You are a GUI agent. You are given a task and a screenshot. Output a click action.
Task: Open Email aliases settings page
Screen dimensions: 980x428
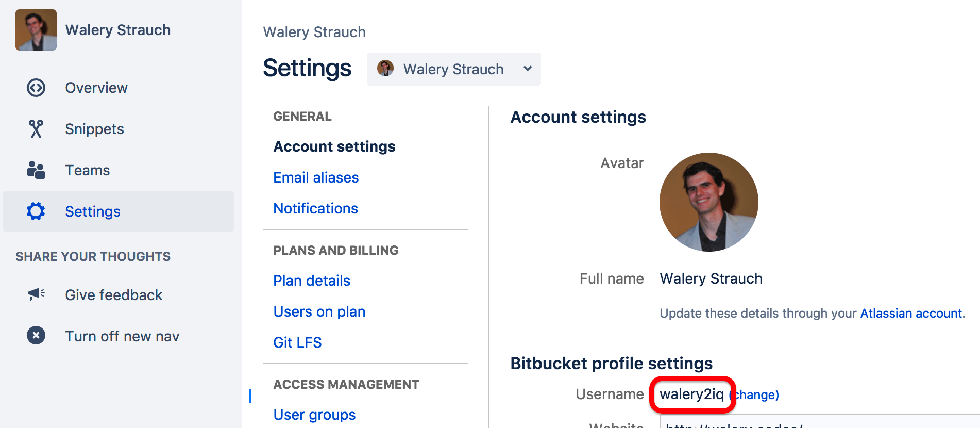point(316,178)
